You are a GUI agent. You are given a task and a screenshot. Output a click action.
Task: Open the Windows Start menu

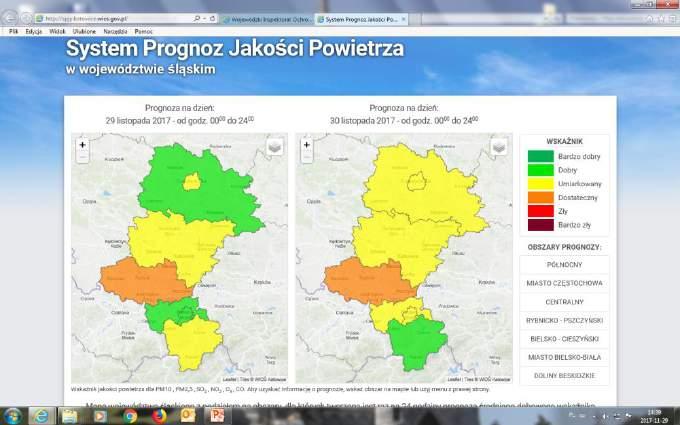[13, 416]
